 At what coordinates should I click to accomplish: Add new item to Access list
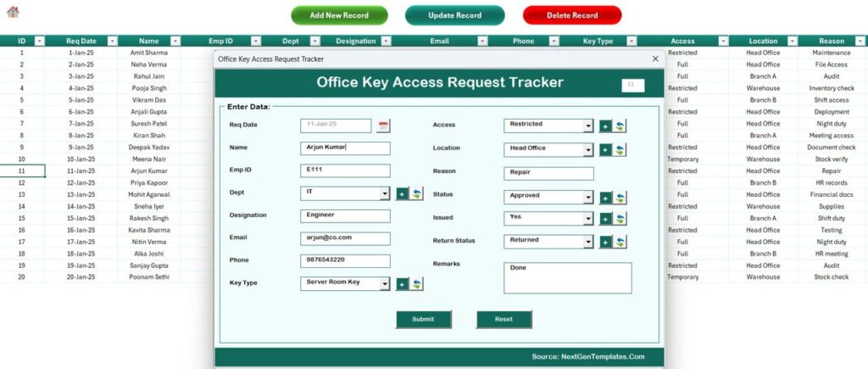click(605, 126)
